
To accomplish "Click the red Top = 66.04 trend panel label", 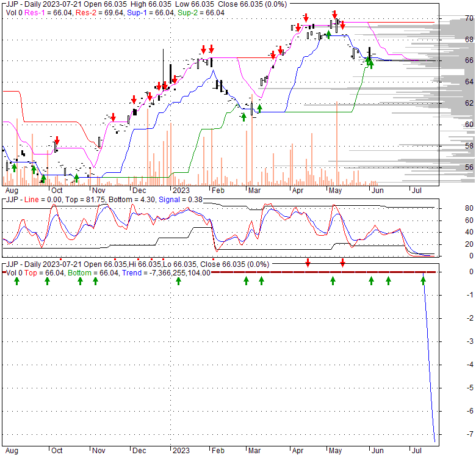I will click(45, 273).
